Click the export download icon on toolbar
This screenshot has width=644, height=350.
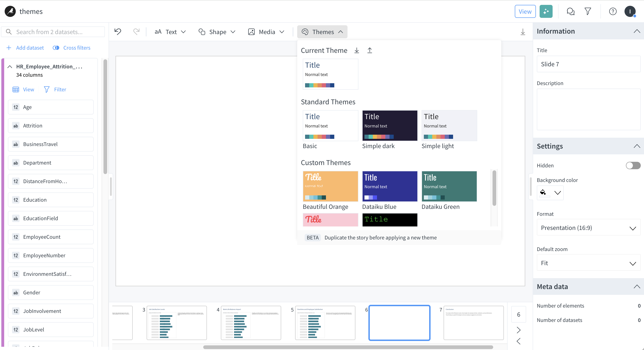tap(522, 32)
